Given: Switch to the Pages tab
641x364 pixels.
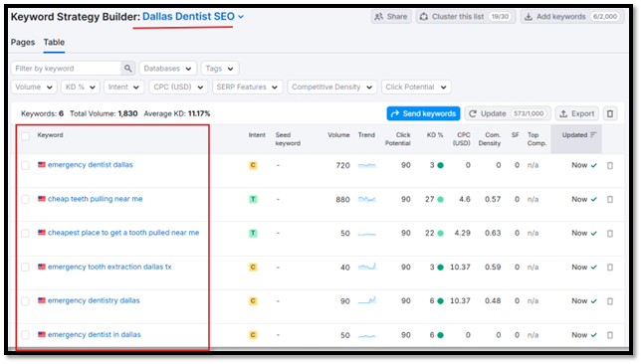Looking at the screenshot, I should [x=23, y=42].
